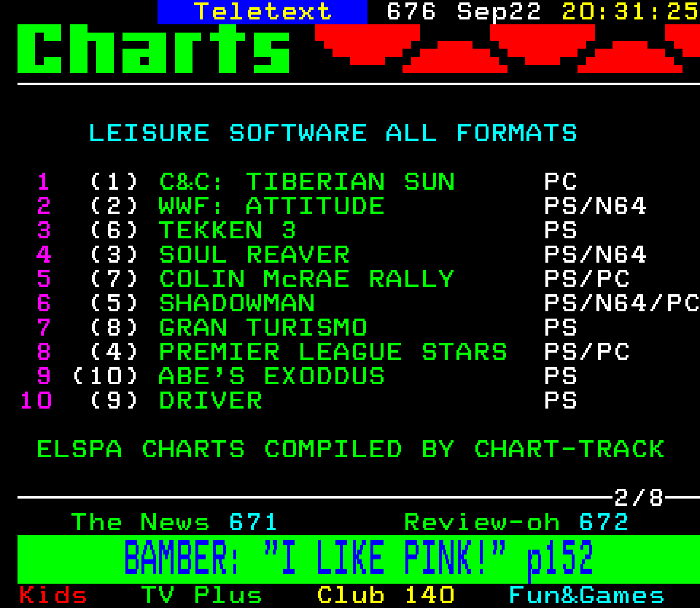Screen dimensions: 700x608
Task: Click the PC format for Tiberian Sun
Action: pyautogui.click(x=560, y=181)
